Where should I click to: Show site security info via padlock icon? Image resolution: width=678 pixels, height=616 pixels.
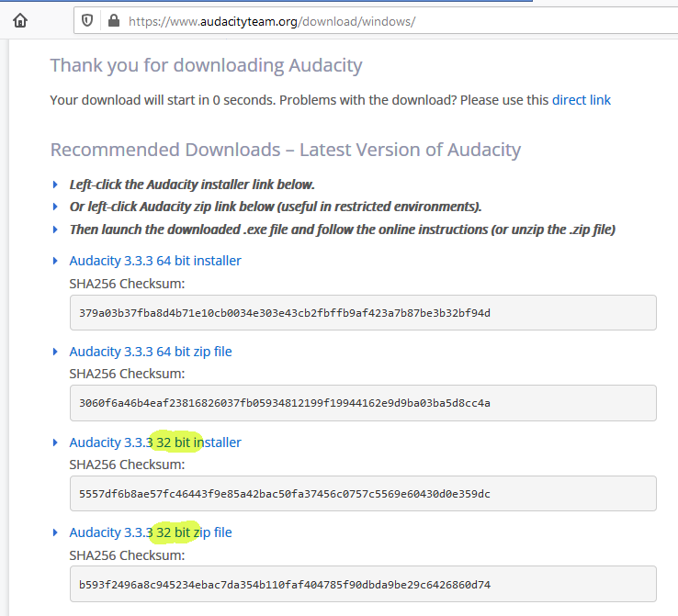coord(114,20)
